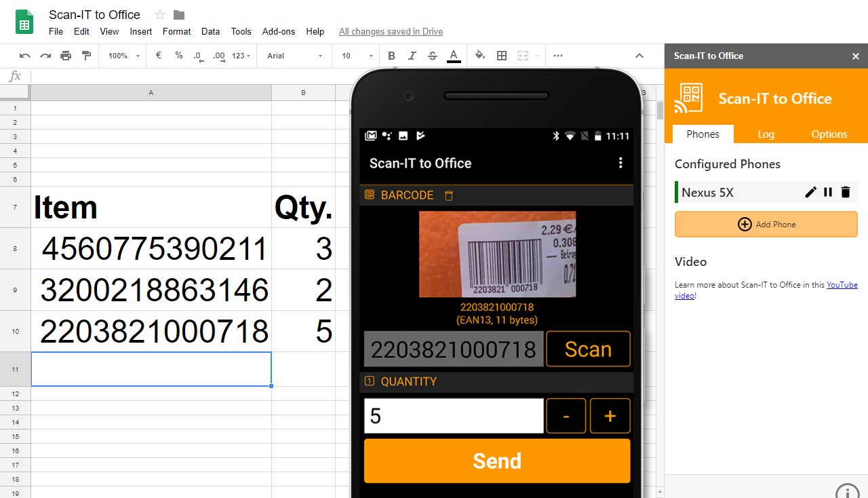Open the Format menu
This screenshot has height=498, width=868.
point(176,31)
